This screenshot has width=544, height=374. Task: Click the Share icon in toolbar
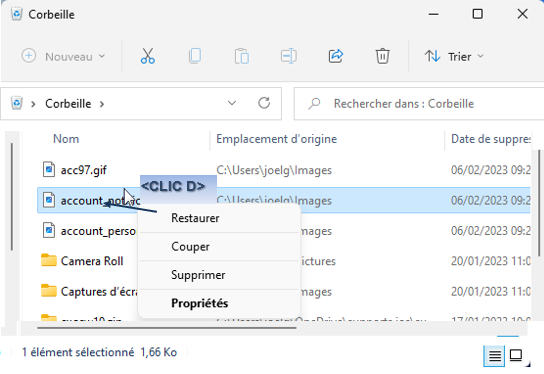coord(335,56)
